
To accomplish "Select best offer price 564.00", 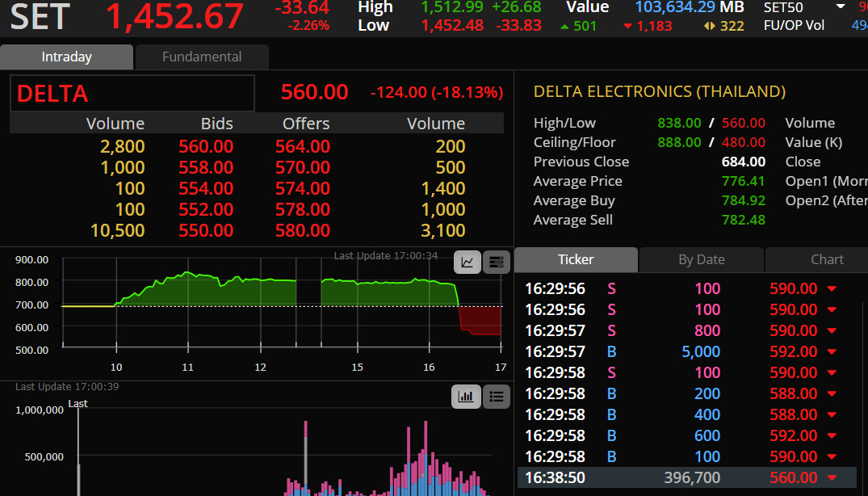I will point(303,147).
